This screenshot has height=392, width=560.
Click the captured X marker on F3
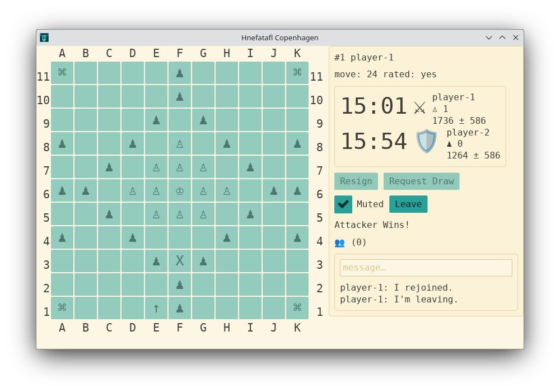point(180,262)
